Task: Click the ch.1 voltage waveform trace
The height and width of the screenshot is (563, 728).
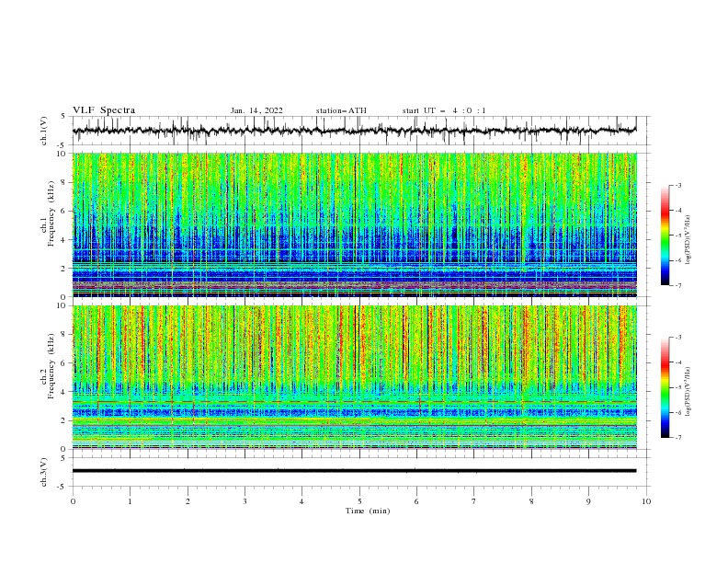Action: (354, 131)
